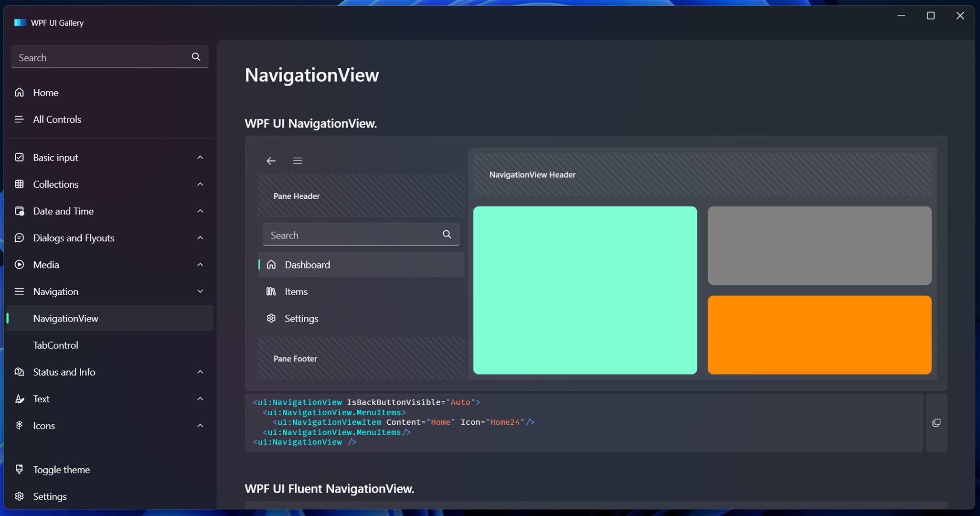Open the Items entry with the library icon
This screenshot has height=516, width=980.
coord(296,291)
